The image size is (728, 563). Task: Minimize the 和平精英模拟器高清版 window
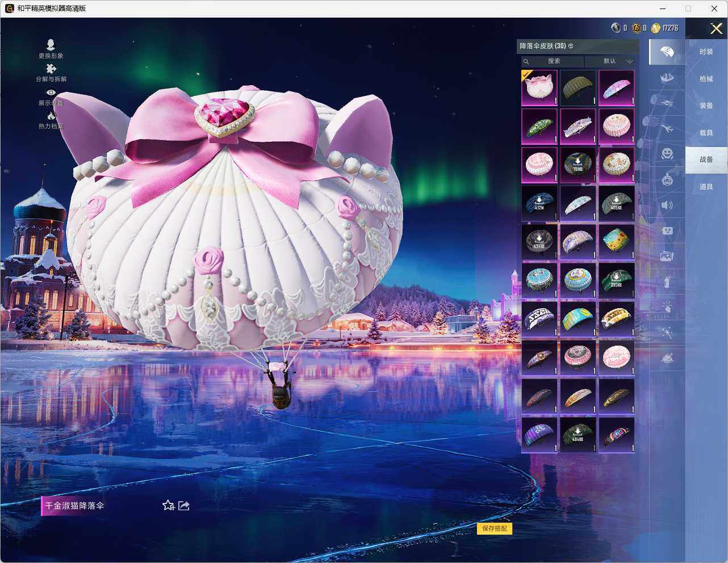pyautogui.click(x=663, y=9)
